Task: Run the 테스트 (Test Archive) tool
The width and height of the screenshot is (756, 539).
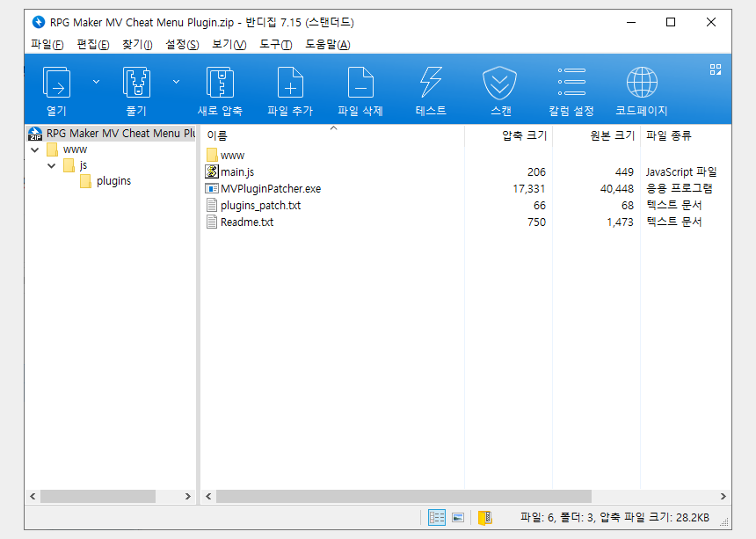Action: (x=428, y=86)
